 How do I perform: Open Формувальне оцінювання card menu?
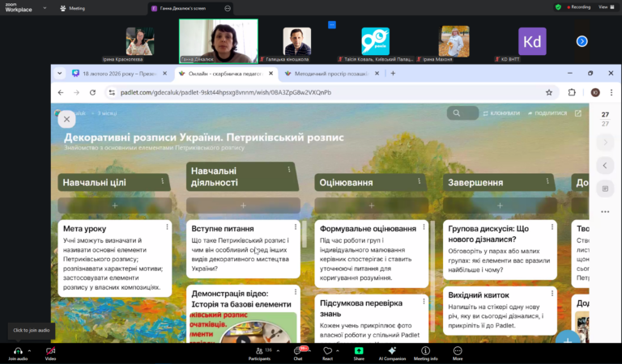pos(424,227)
